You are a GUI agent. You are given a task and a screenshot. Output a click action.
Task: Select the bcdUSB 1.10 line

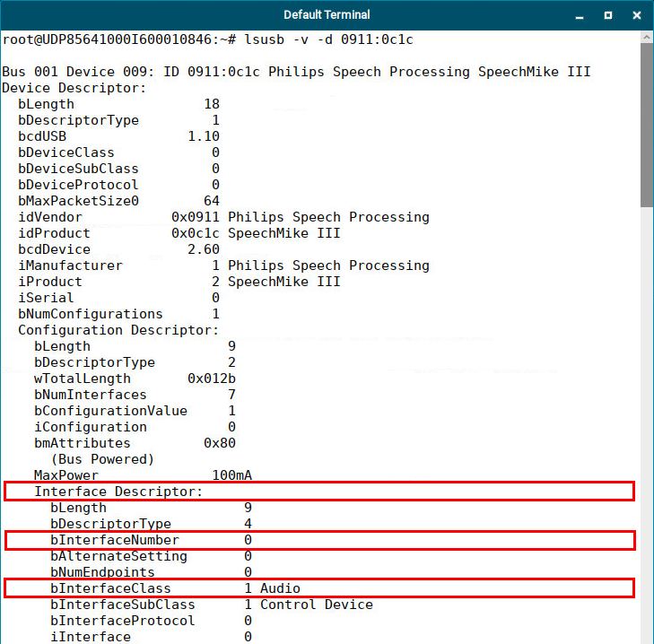(119, 136)
